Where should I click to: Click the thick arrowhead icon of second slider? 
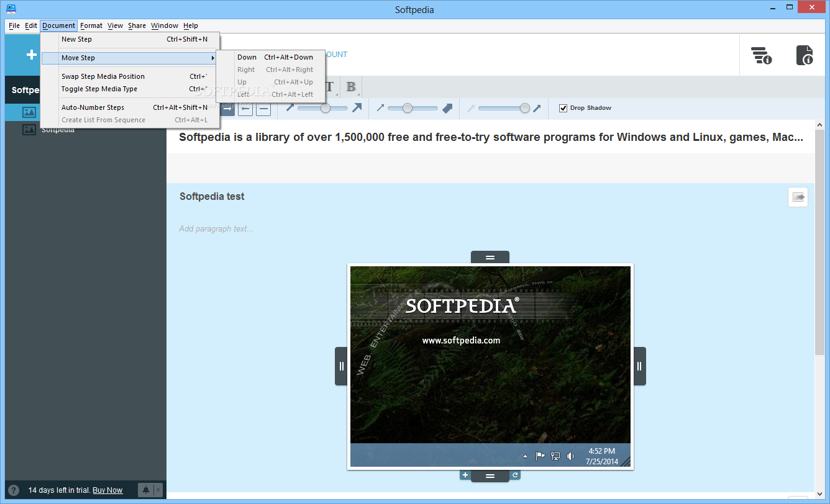(x=447, y=108)
